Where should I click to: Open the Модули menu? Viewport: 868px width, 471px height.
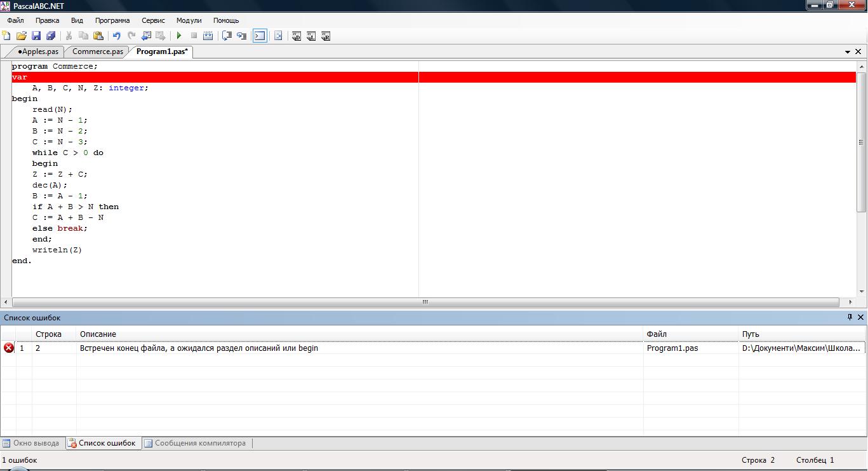189,20
